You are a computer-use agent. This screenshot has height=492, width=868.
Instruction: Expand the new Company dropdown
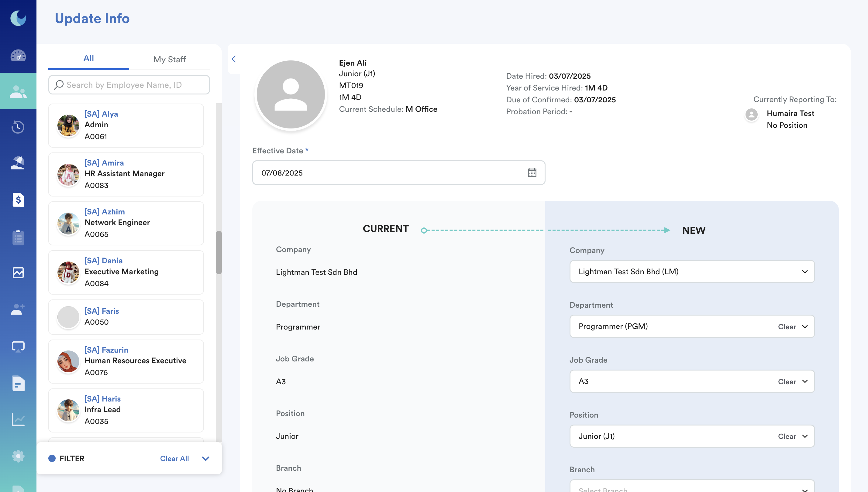pos(804,271)
